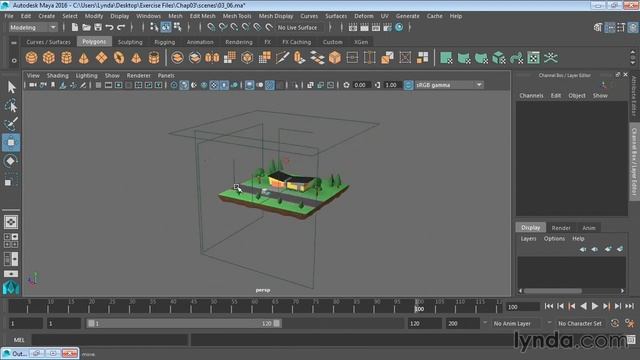
Task: Switch to the Sculpting shelf tab
Action: 130,42
